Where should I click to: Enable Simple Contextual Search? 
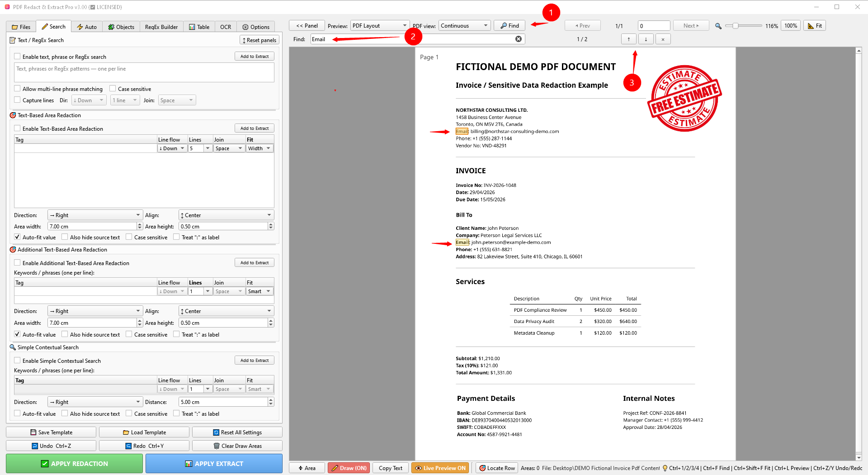(17, 361)
